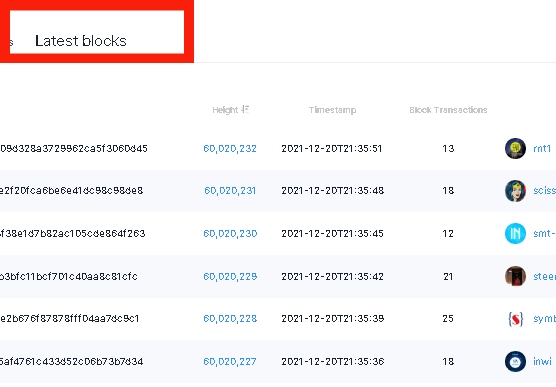The height and width of the screenshot is (387, 556).
Task: Click the block hash ending in 04aa7dc9c1
Action: pyautogui.click(x=70, y=319)
